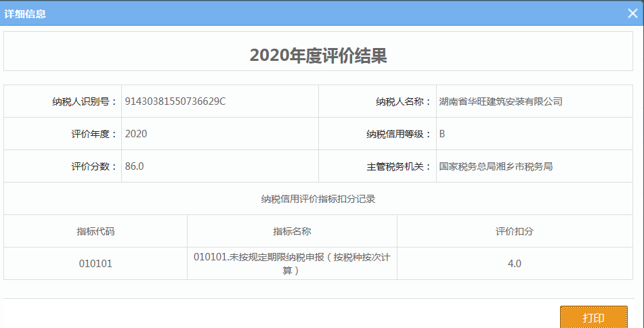Click the 评价分数 value 86.0
Image resolution: width=644 pixels, height=328 pixels.
pyautogui.click(x=134, y=166)
